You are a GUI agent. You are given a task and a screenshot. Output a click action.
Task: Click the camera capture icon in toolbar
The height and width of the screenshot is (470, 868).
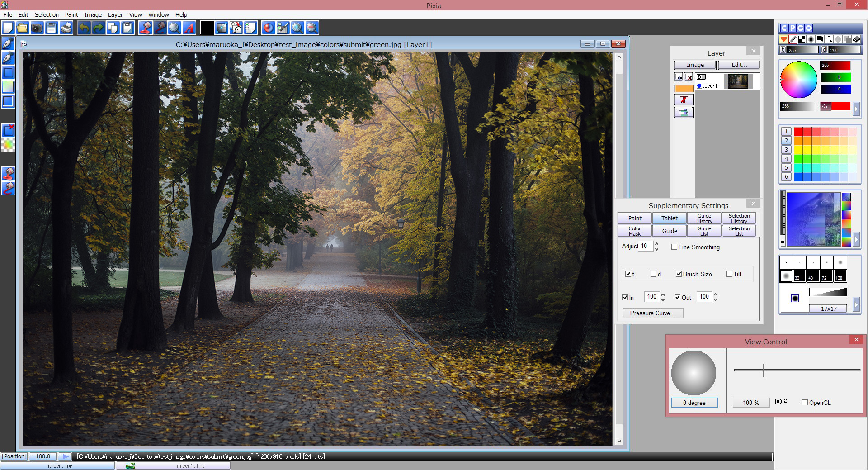pos(37,28)
